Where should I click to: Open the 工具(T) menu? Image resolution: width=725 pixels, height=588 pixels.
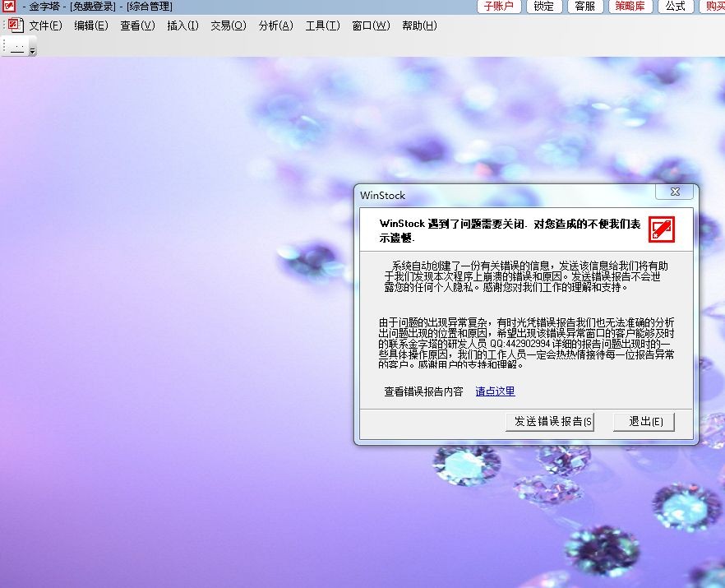click(x=322, y=25)
